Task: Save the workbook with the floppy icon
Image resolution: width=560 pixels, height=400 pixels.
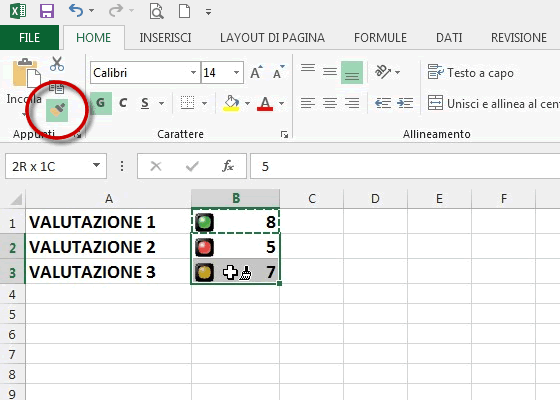Action: 47,11
